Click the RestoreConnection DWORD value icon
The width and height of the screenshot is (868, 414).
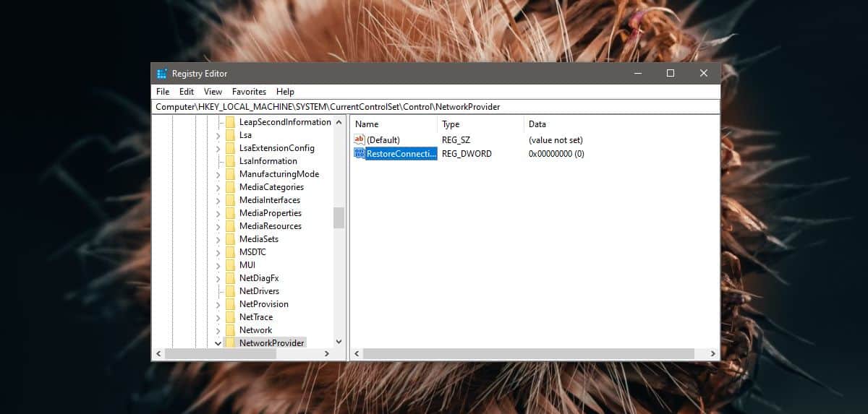[x=359, y=154]
